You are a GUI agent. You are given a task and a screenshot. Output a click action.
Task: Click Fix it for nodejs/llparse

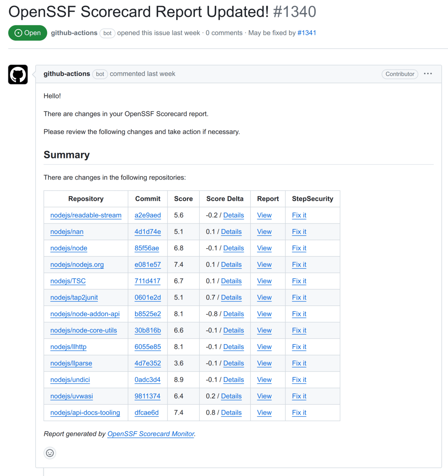(299, 363)
